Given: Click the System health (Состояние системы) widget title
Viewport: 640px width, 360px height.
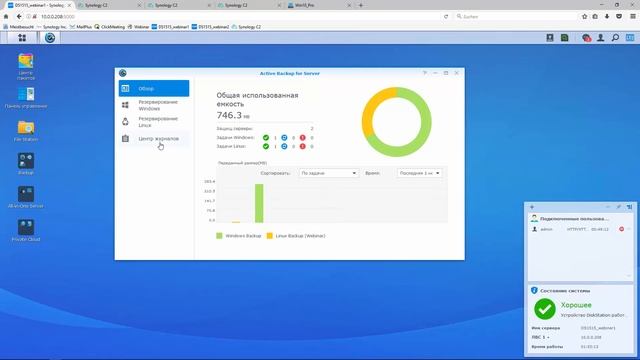Looking at the screenshot, I should (x=565, y=291).
